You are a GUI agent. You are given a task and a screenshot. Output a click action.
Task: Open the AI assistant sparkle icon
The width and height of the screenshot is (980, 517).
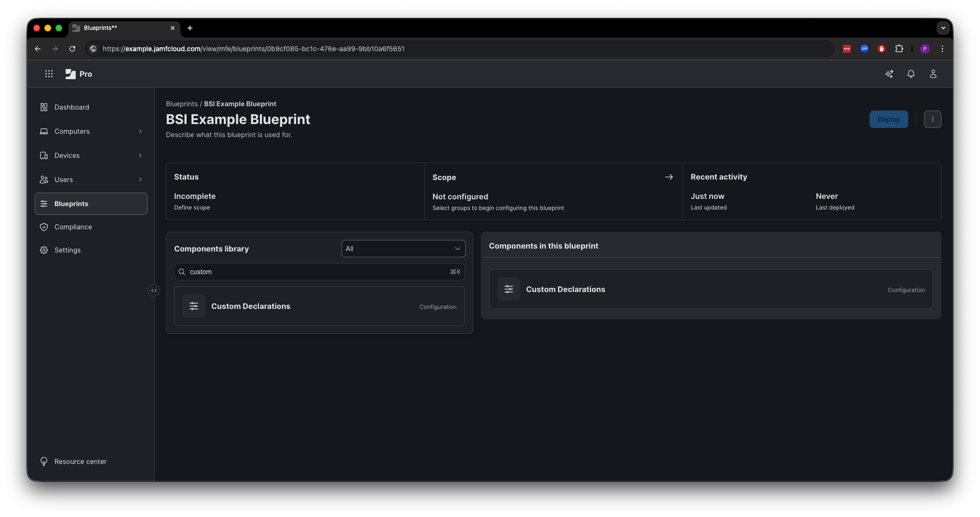[890, 74]
